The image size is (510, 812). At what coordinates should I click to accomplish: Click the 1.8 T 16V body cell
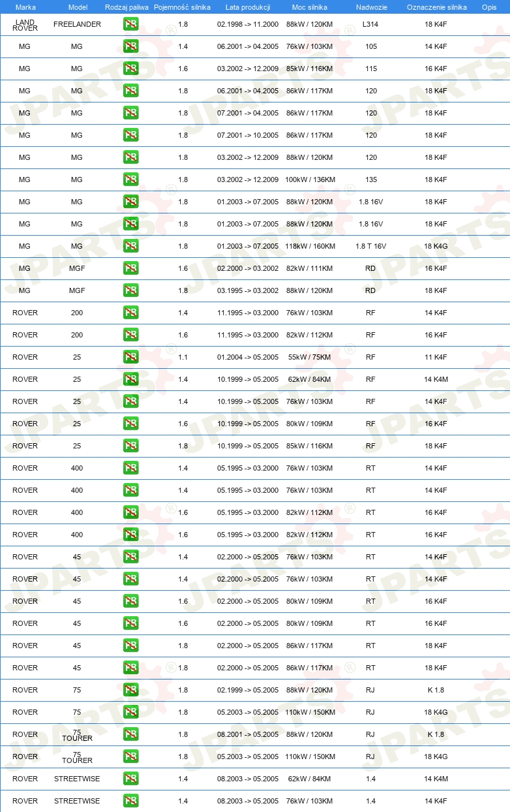pyautogui.click(x=370, y=246)
